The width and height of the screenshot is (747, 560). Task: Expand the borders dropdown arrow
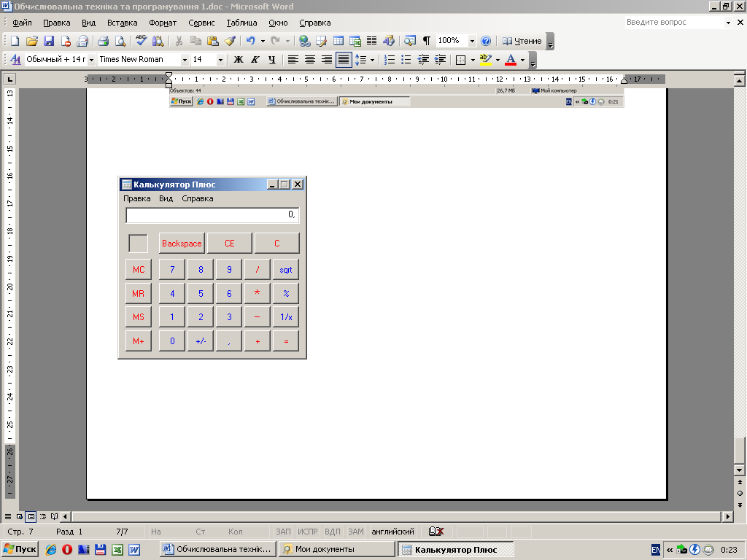pos(473,60)
